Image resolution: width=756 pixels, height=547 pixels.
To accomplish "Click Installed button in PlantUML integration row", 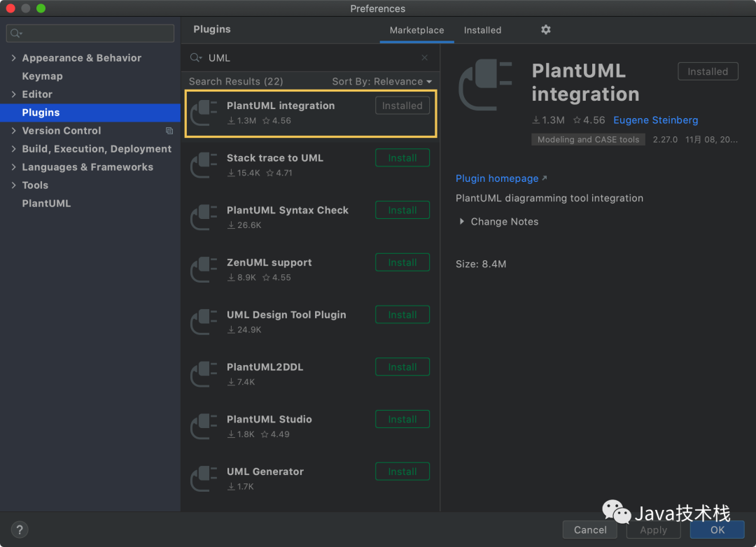I will pyautogui.click(x=402, y=106).
